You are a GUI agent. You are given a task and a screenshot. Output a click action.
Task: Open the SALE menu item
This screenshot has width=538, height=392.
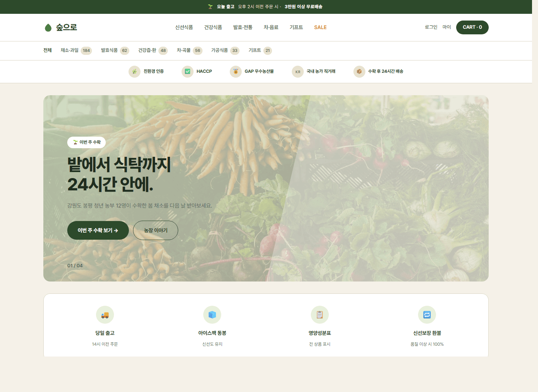[320, 27]
